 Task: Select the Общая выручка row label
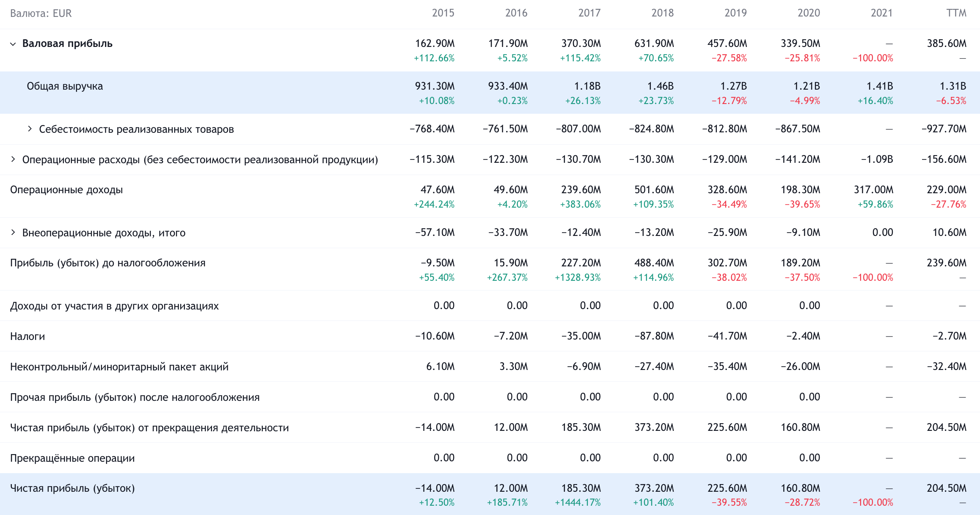coord(65,86)
